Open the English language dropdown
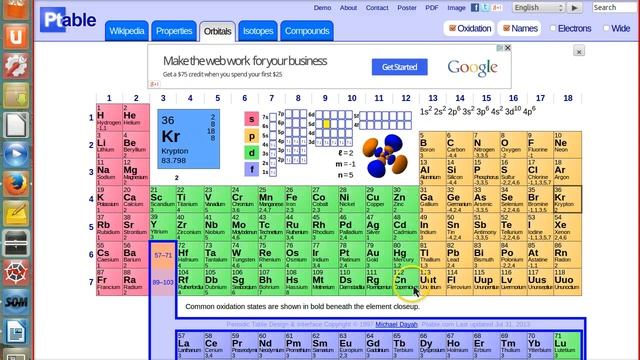The width and height of the screenshot is (640, 360). [538, 8]
